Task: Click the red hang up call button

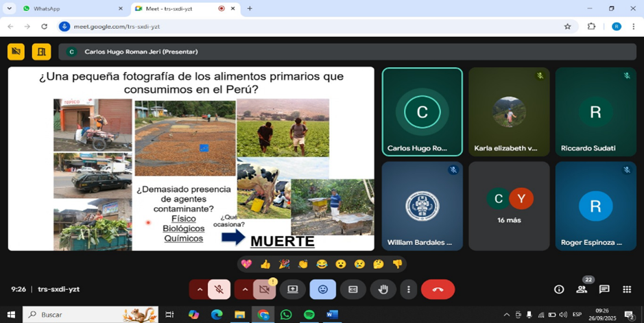Action: click(438, 289)
